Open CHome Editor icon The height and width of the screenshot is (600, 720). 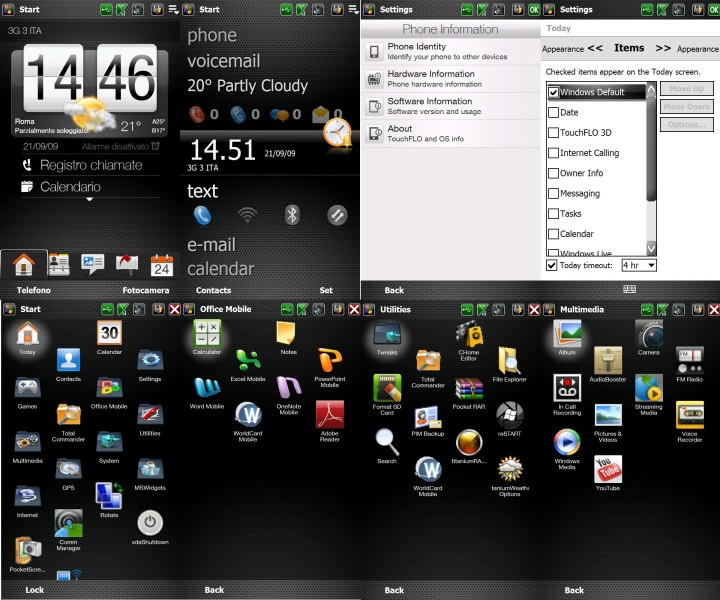tap(469, 334)
